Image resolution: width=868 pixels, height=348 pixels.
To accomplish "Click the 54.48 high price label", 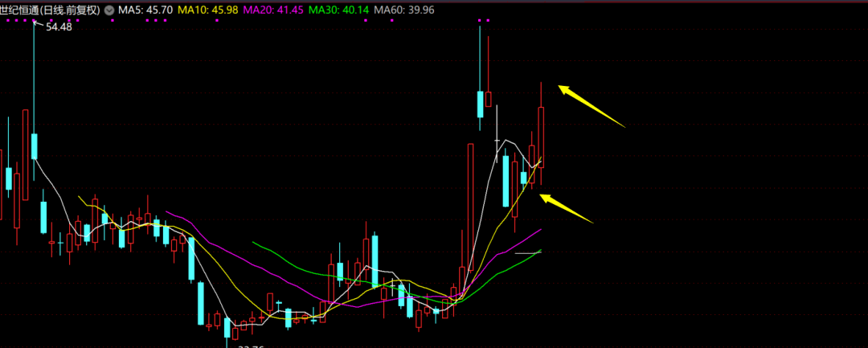I will (x=59, y=27).
